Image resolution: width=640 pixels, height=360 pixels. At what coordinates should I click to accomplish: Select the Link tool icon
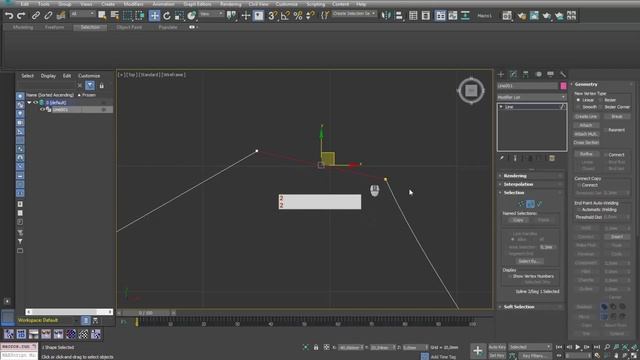tap(36, 16)
